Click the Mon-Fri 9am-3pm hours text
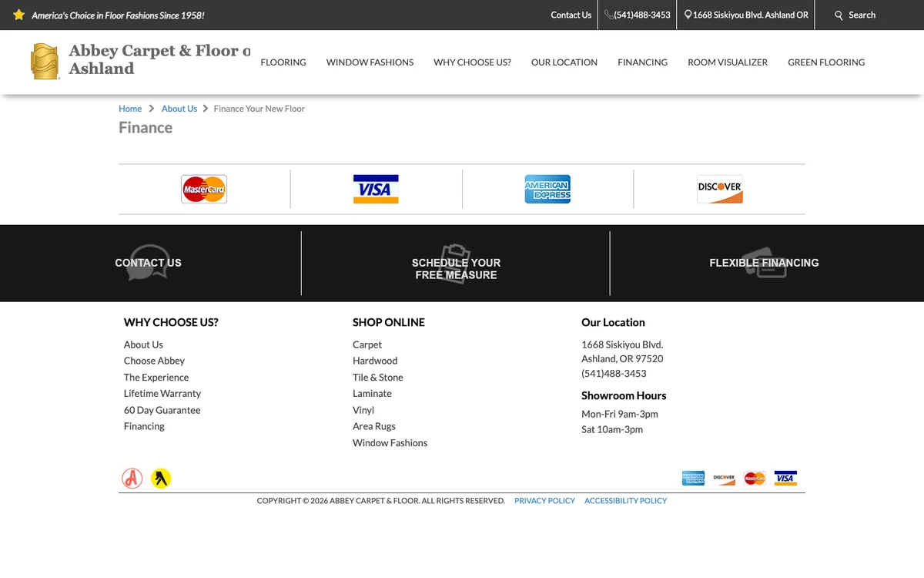The image size is (924, 578). click(620, 414)
